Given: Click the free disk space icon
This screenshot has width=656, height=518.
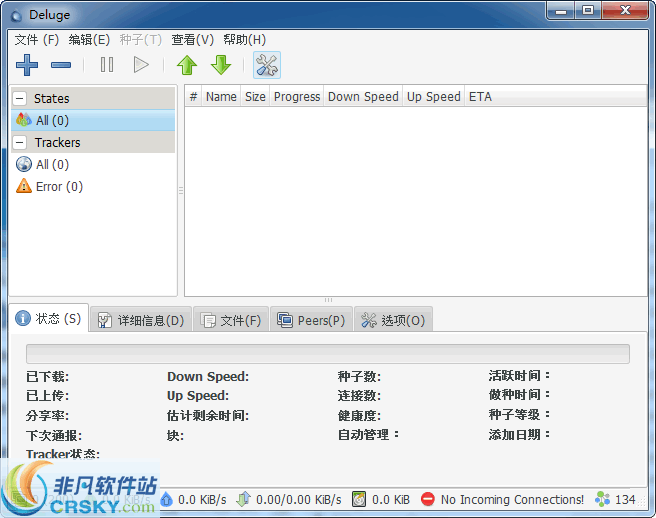Looking at the screenshot, I should pyautogui.click(x=359, y=499).
